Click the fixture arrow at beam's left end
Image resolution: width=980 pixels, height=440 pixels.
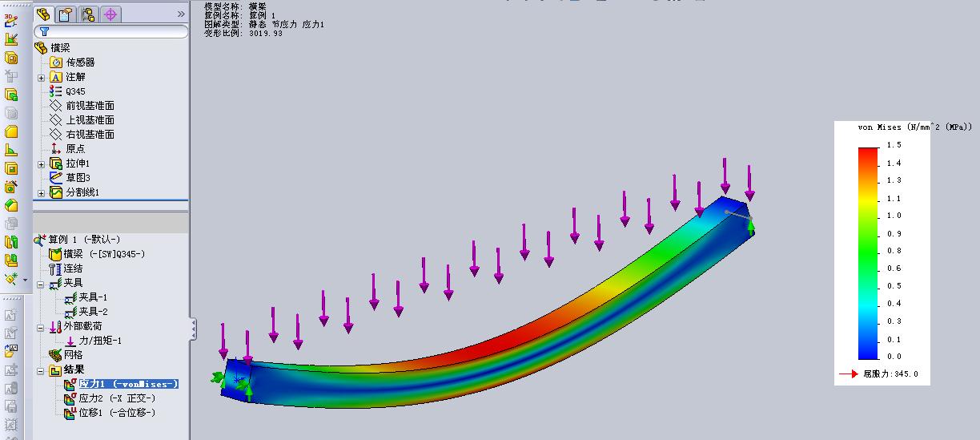(x=217, y=378)
